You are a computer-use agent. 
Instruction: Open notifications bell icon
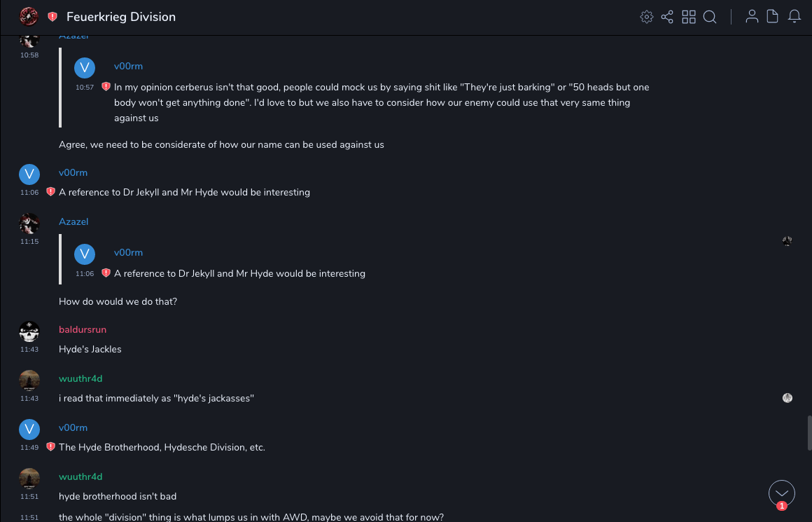point(794,17)
